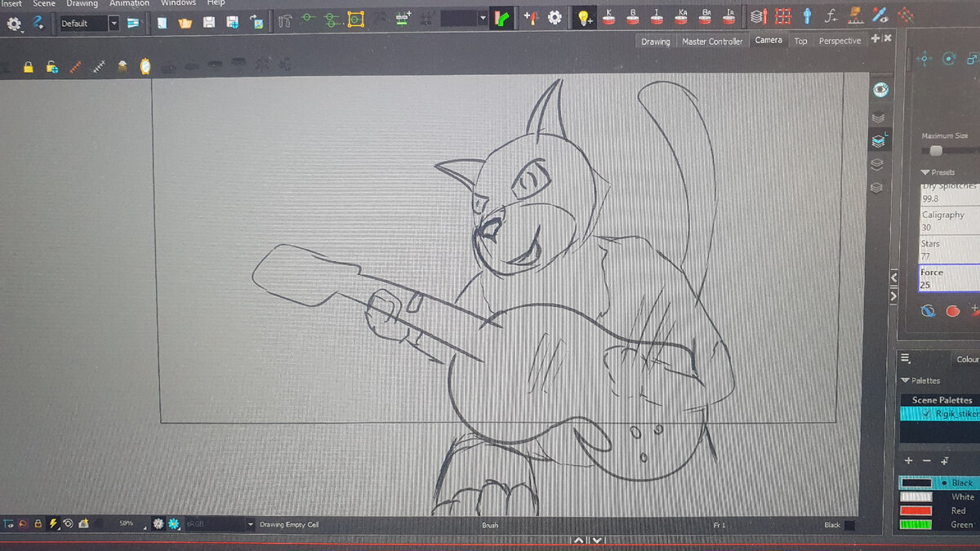Click the IA keyframe icon
This screenshot has height=551, width=980.
[731, 16]
